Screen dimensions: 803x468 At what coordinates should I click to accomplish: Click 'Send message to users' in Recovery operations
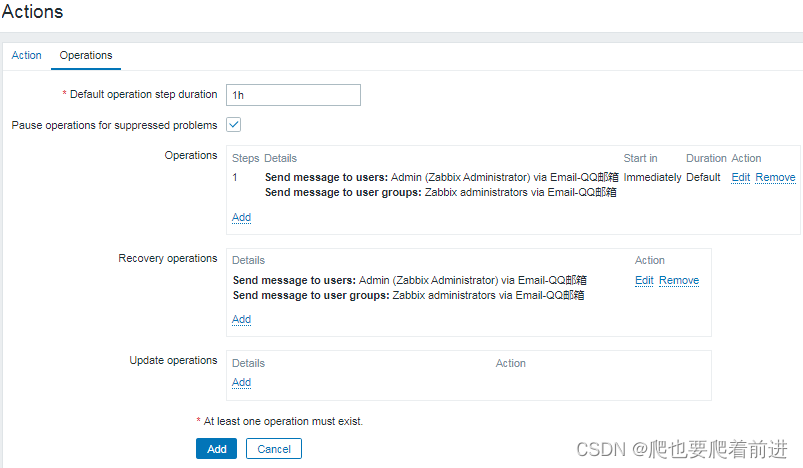(410, 280)
